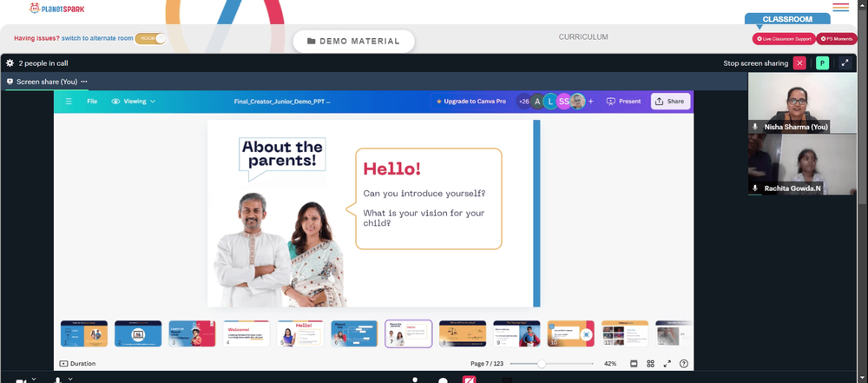
Task: Click '2 people in call' text
Action: 43,63
